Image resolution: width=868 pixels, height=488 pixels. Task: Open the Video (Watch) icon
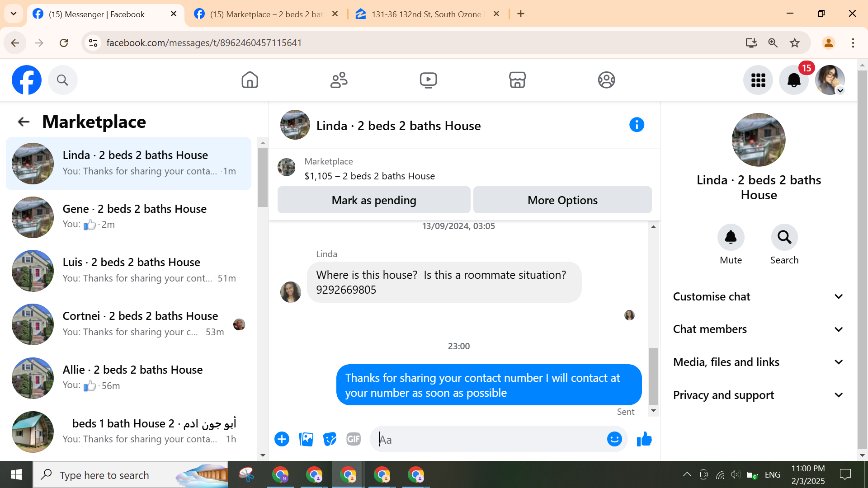428,80
